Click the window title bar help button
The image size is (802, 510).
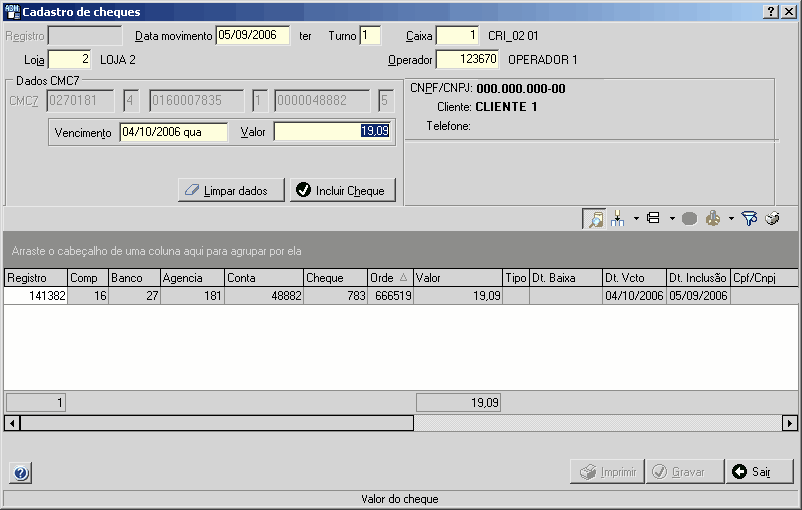(771, 12)
